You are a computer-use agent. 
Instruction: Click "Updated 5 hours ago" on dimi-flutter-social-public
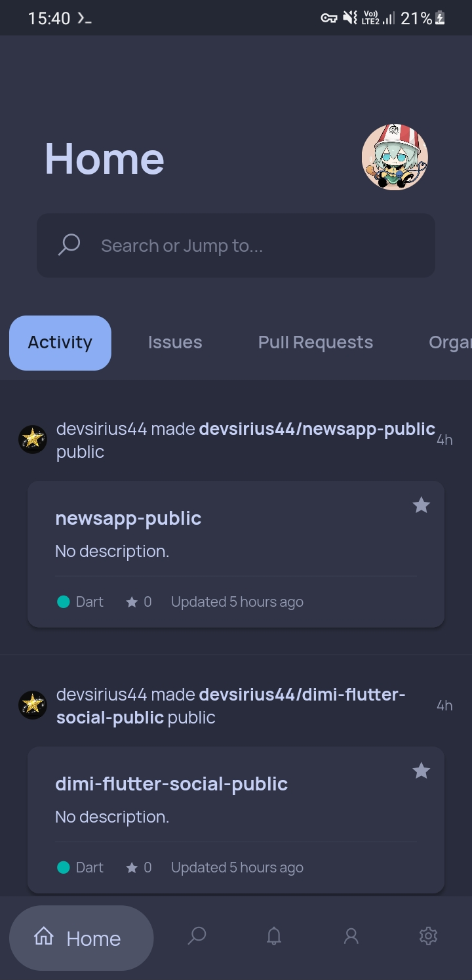click(237, 867)
